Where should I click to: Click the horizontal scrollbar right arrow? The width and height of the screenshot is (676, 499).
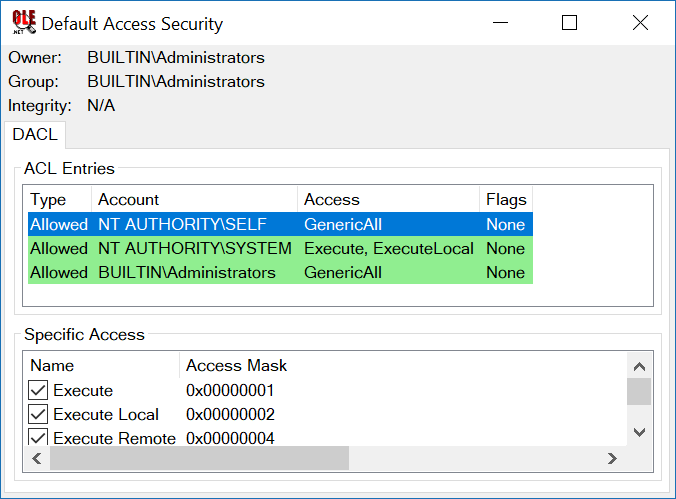(612, 458)
